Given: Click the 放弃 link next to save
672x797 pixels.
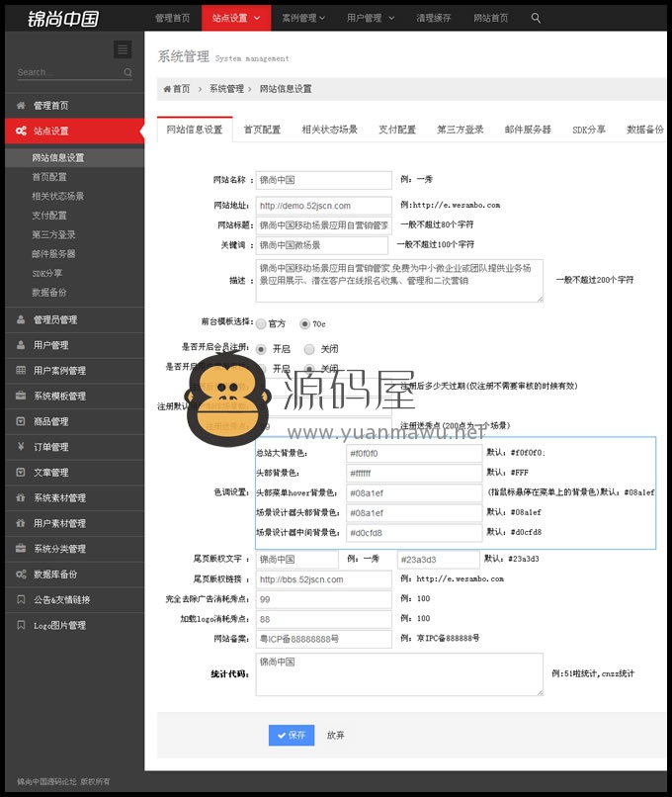Looking at the screenshot, I should point(336,736).
